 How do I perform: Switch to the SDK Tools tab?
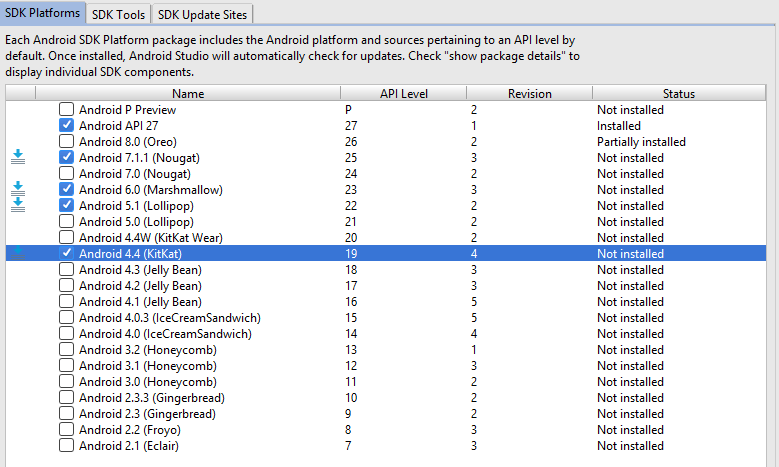[119, 14]
